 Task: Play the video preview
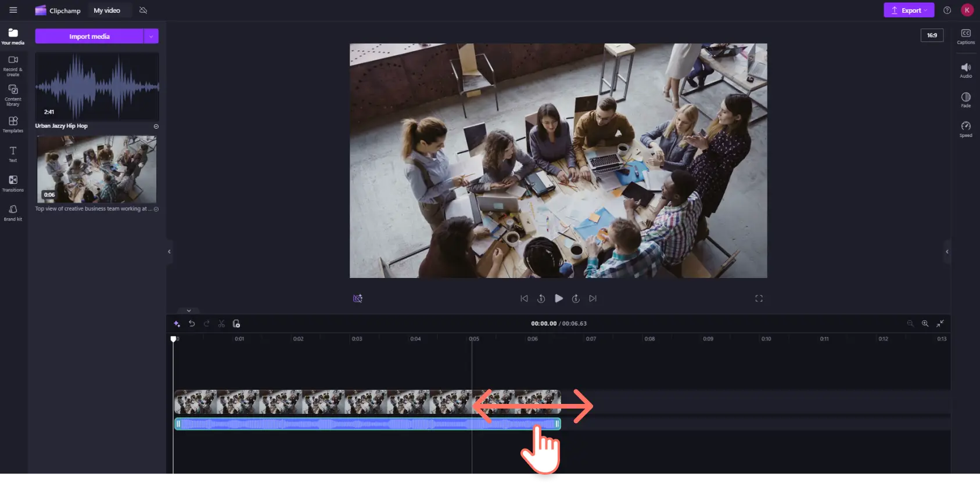(x=558, y=298)
